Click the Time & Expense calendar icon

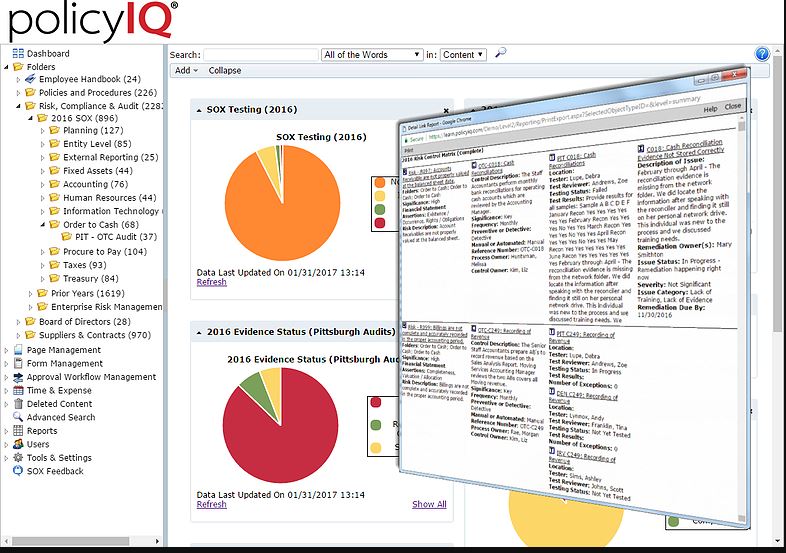[18, 390]
